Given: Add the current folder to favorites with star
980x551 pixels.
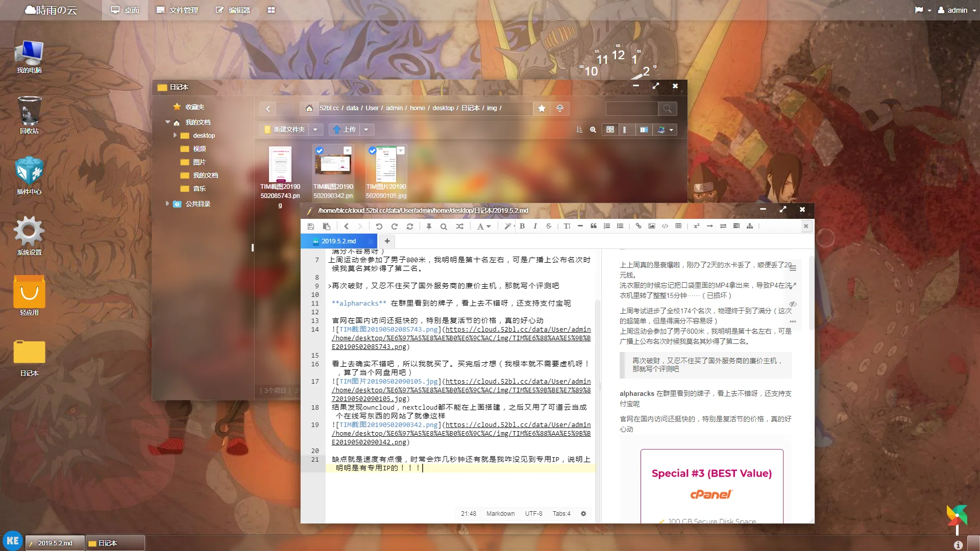Looking at the screenshot, I should (x=542, y=108).
